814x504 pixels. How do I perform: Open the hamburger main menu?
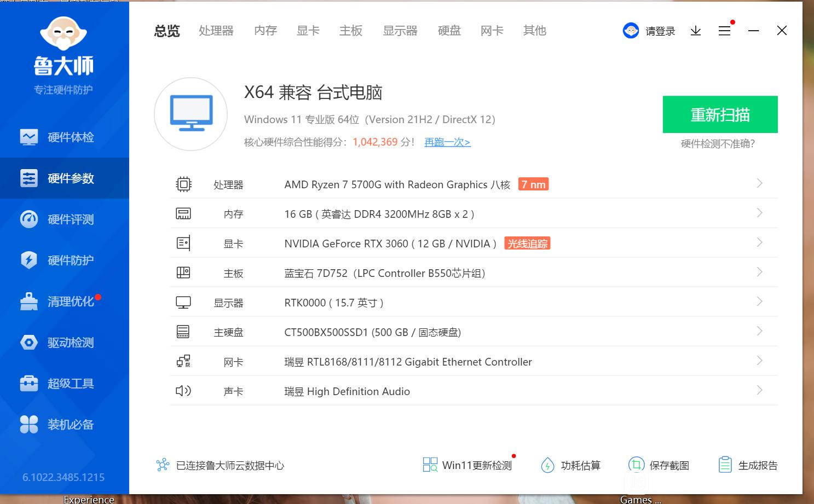click(724, 31)
